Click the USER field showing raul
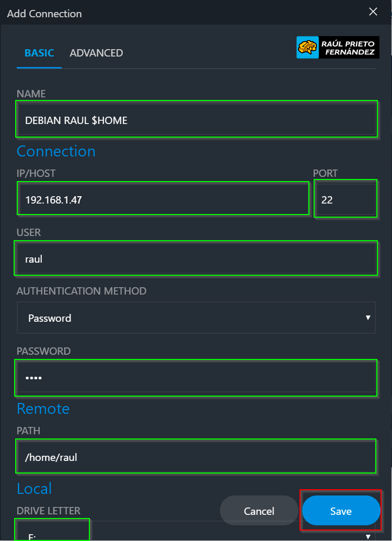Image resolution: width=392 pixels, height=541 pixels. (x=197, y=258)
